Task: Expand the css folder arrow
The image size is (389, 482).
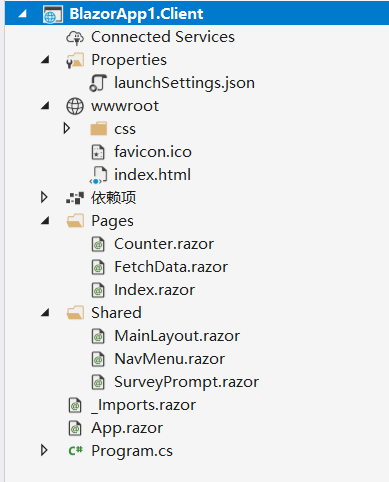Action: point(67,128)
